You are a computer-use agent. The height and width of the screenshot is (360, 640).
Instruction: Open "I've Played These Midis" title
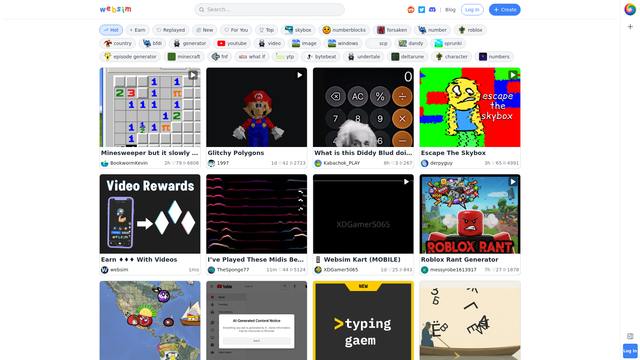pyautogui.click(x=256, y=260)
